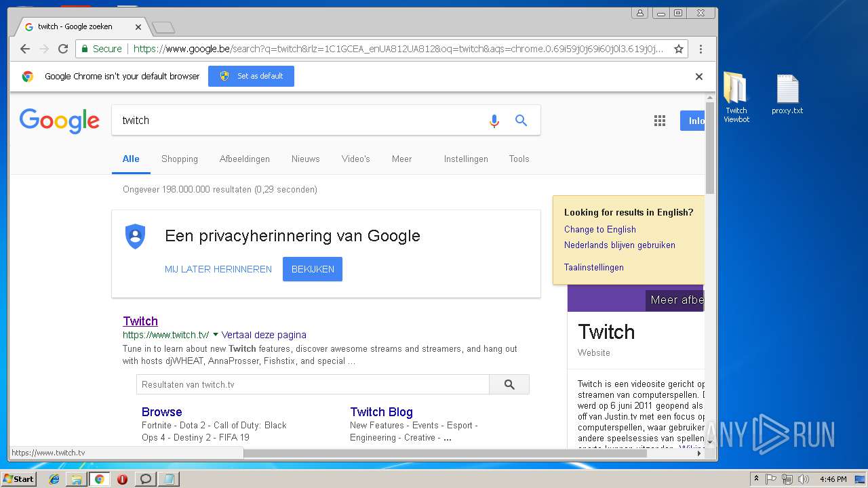Click the search box containing twitch
This screenshot has width=868, height=488.
(x=298, y=120)
